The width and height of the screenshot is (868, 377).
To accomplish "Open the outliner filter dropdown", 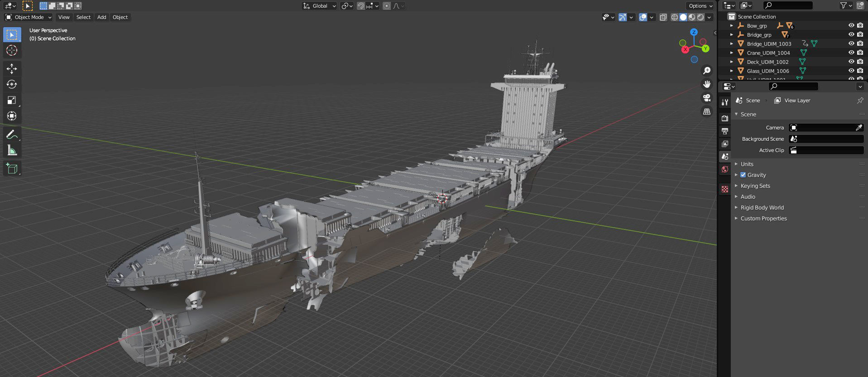I will pos(846,5).
